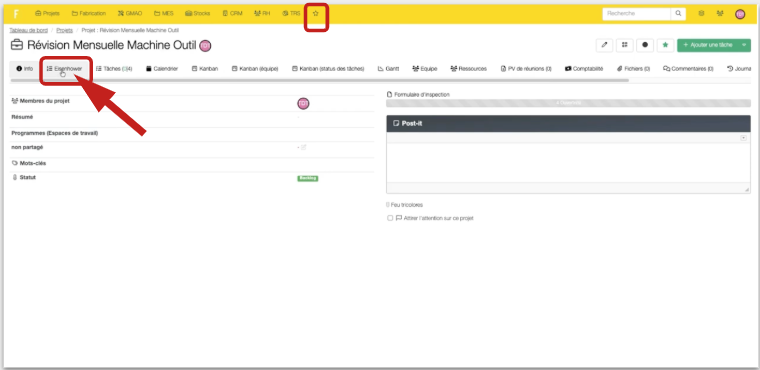
Task: Click the pink avatar next to the project title
Action: pyautogui.click(x=206, y=46)
